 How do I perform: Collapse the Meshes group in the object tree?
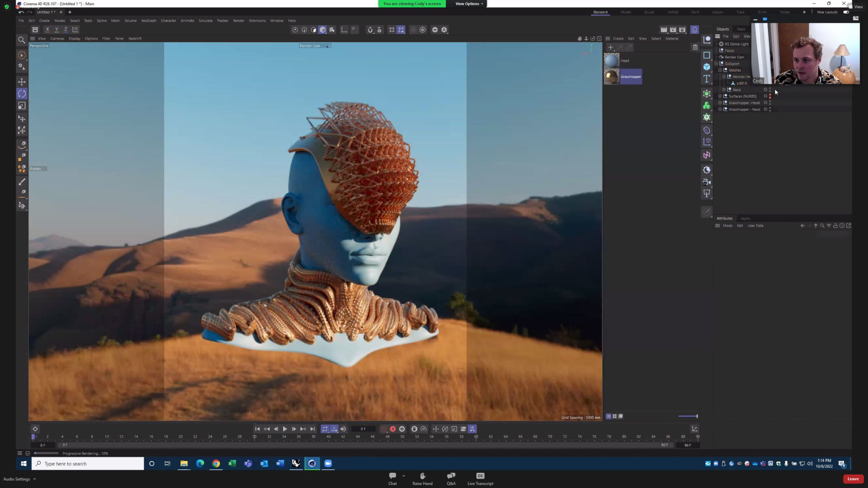pos(720,70)
